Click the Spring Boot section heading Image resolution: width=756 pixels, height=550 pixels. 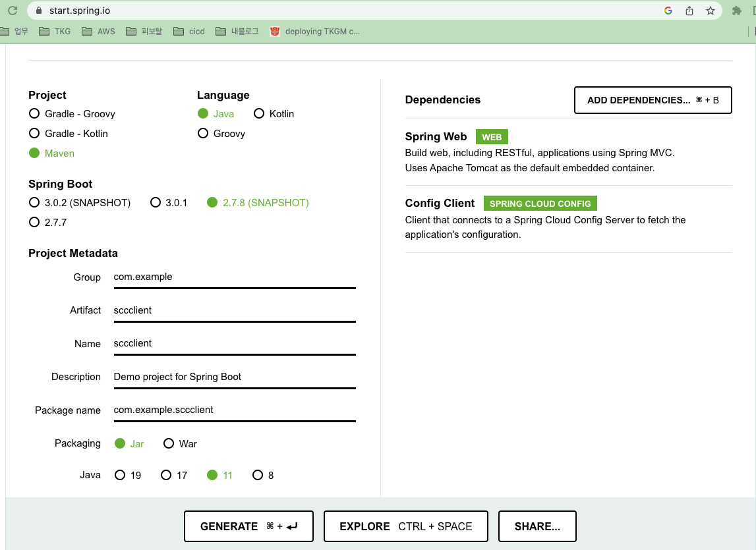(60, 184)
